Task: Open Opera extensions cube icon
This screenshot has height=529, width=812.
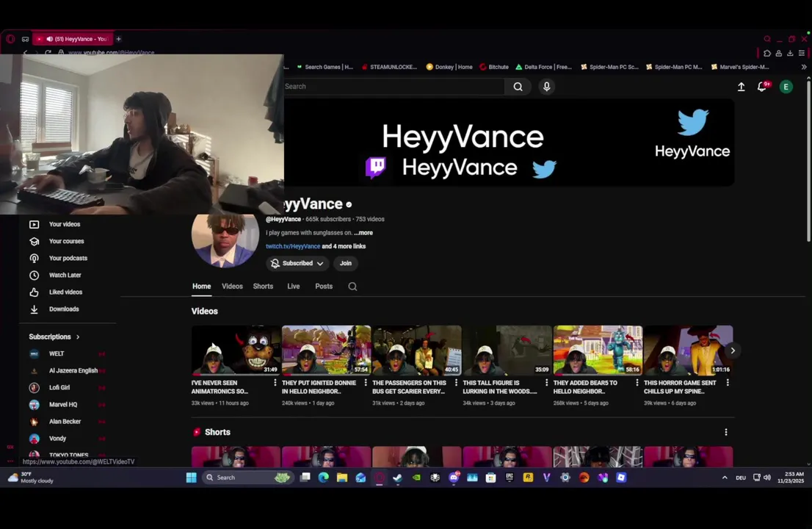Action: pyautogui.click(x=767, y=53)
